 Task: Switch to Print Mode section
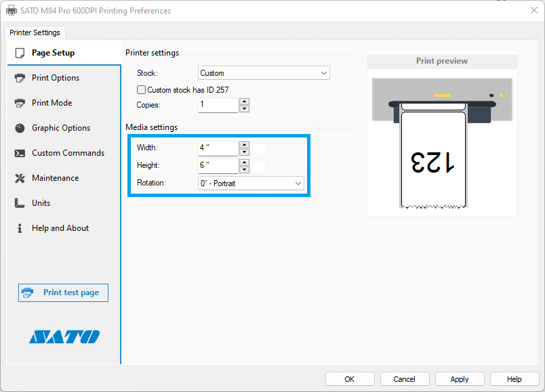point(64,103)
